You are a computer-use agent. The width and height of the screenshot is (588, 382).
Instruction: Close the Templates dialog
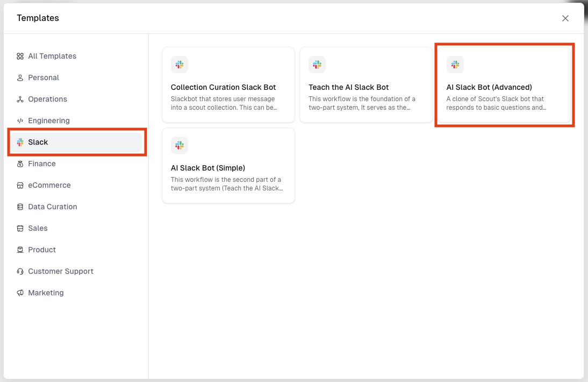click(x=565, y=18)
